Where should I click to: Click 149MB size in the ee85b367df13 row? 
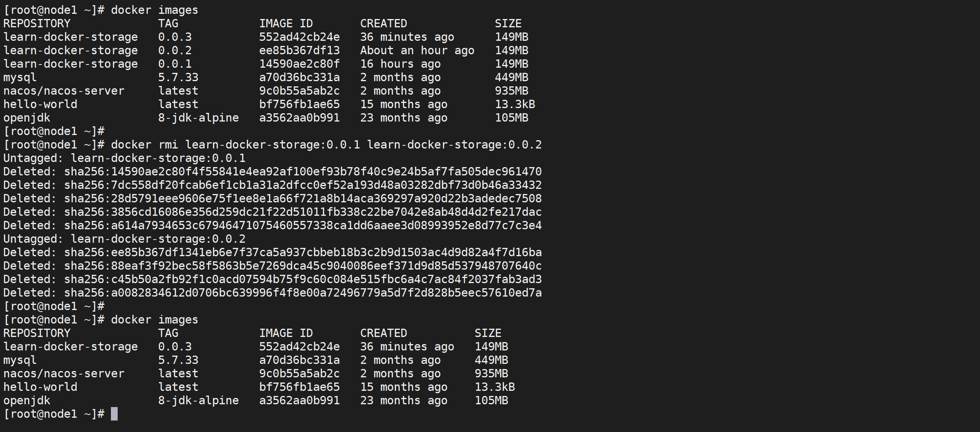511,50
